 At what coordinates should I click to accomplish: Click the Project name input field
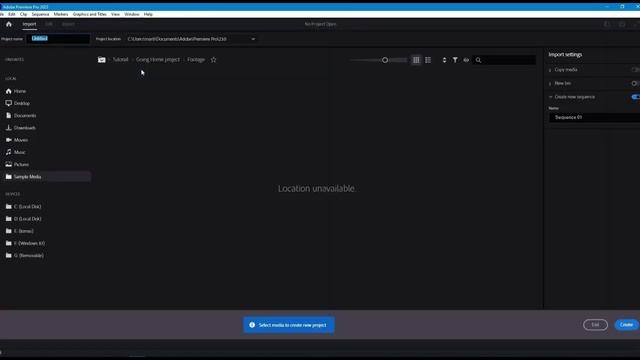pyautogui.click(x=58, y=39)
